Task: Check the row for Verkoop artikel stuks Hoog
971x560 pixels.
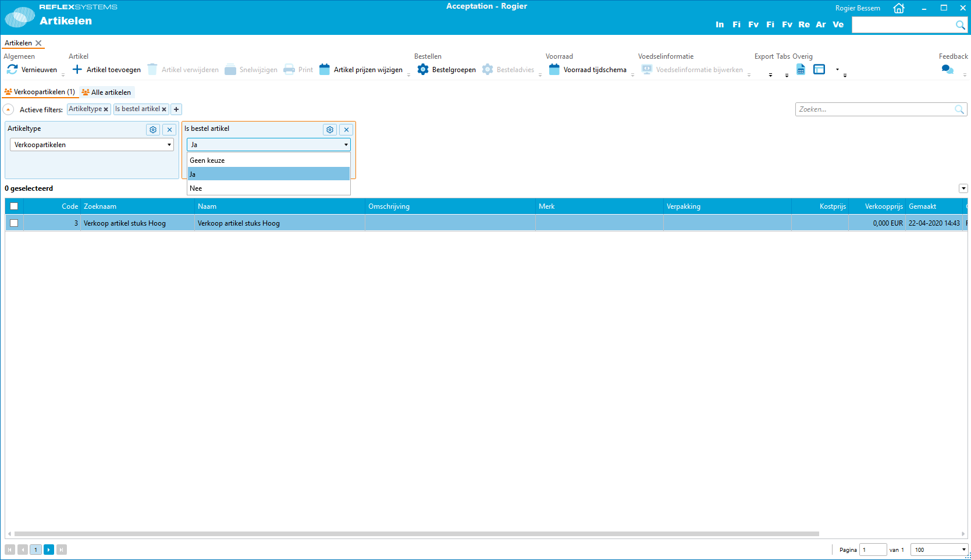Action: coord(14,223)
